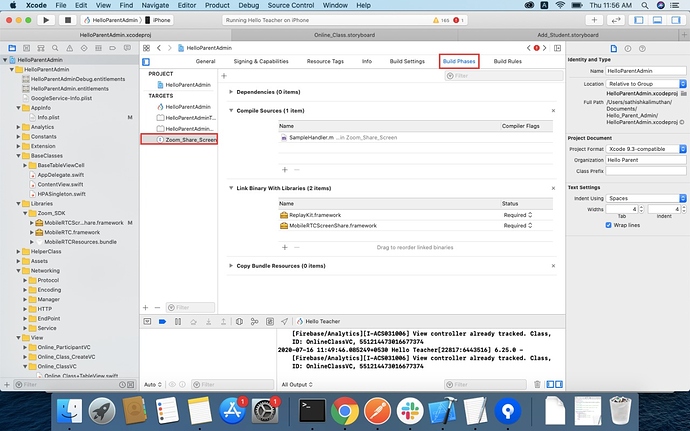Viewport: 690px width, 431px height.
Task: Open the Location dropdown
Action: [646, 84]
